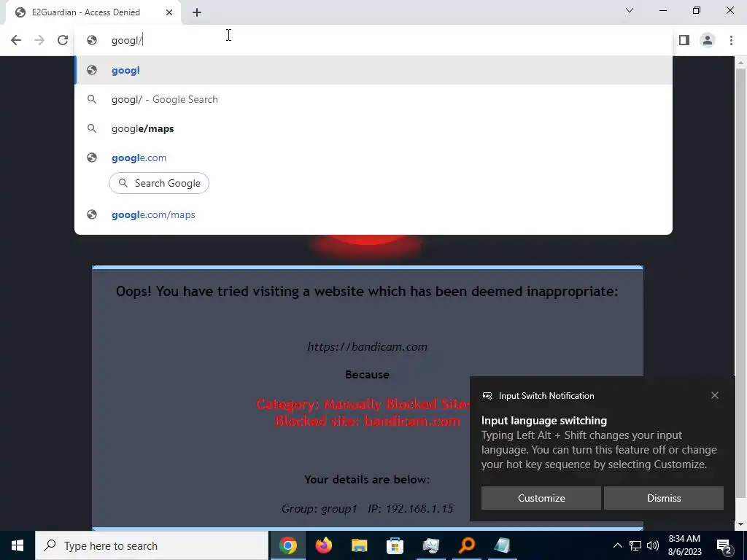Select the google.com/maps suggestion
The width and height of the screenshot is (747, 560).
pyautogui.click(x=373, y=215)
